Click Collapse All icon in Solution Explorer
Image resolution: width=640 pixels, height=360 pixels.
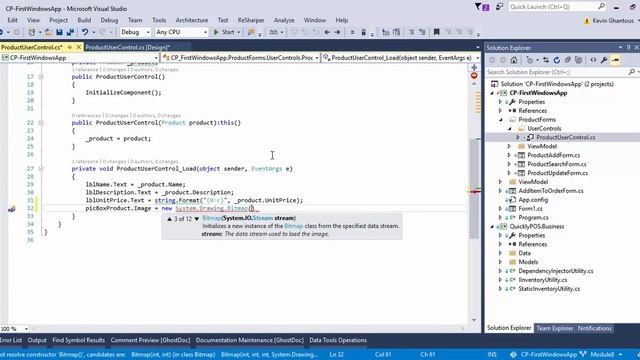pos(568,60)
